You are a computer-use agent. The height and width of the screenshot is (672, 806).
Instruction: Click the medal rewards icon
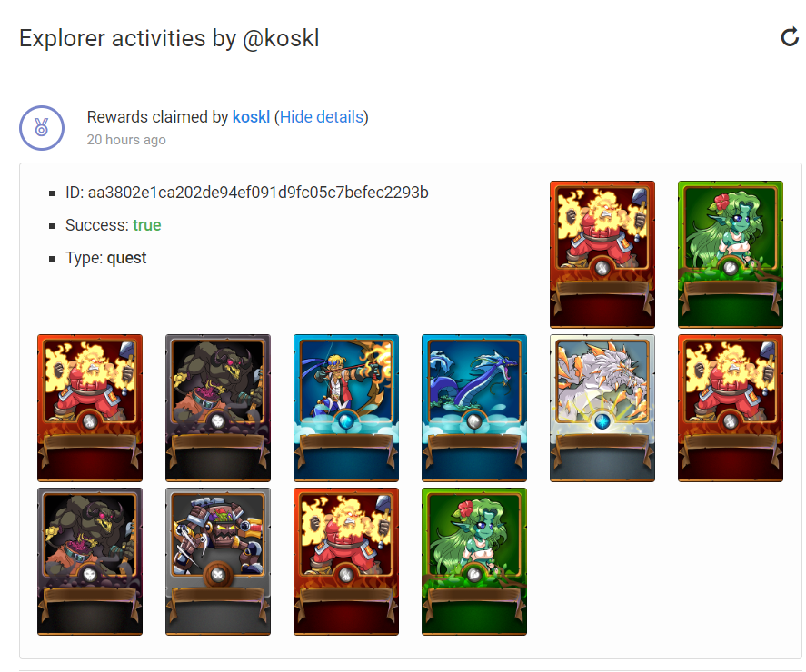point(42,128)
